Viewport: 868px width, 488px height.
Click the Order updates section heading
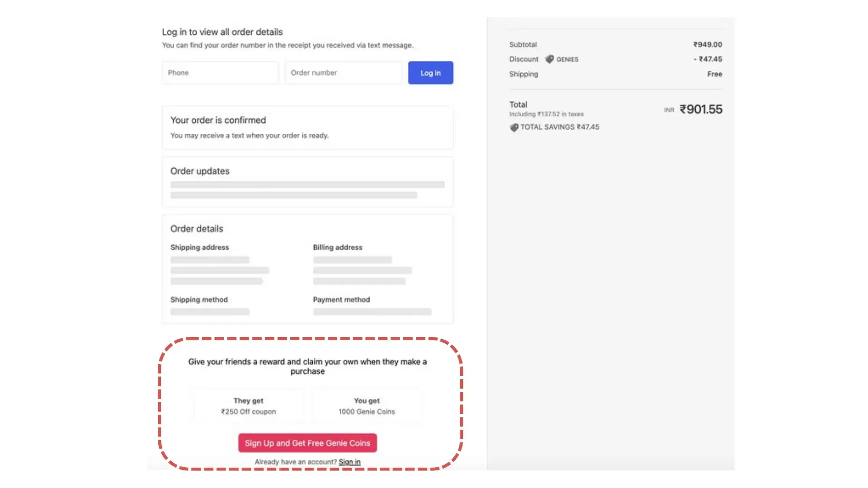click(x=200, y=171)
